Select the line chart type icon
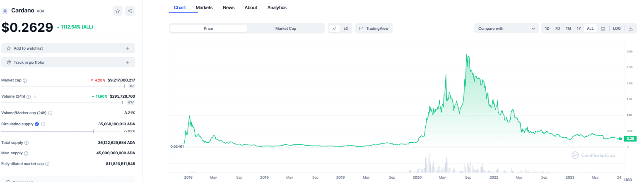This screenshot has height=182, width=644. pyautogui.click(x=334, y=29)
